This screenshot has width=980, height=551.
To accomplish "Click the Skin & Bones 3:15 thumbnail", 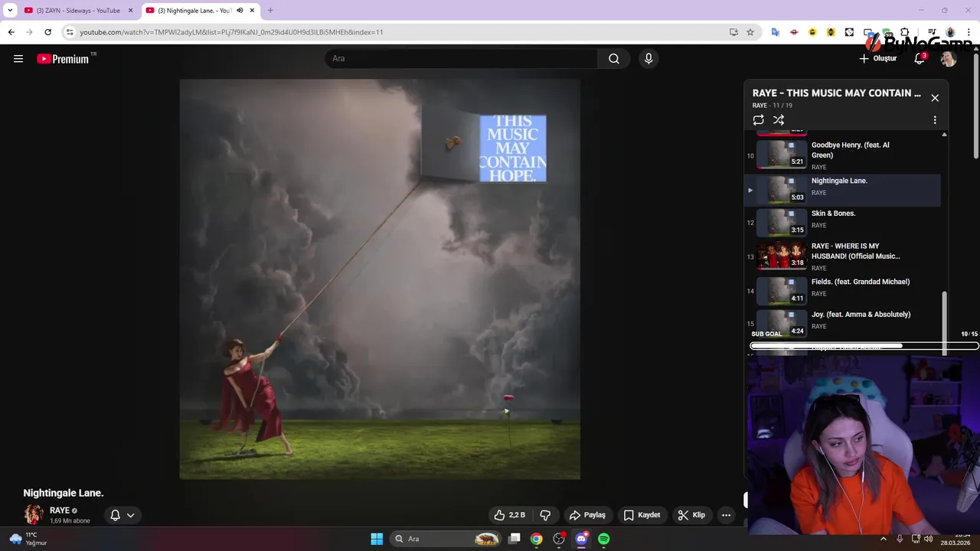I will [782, 223].
